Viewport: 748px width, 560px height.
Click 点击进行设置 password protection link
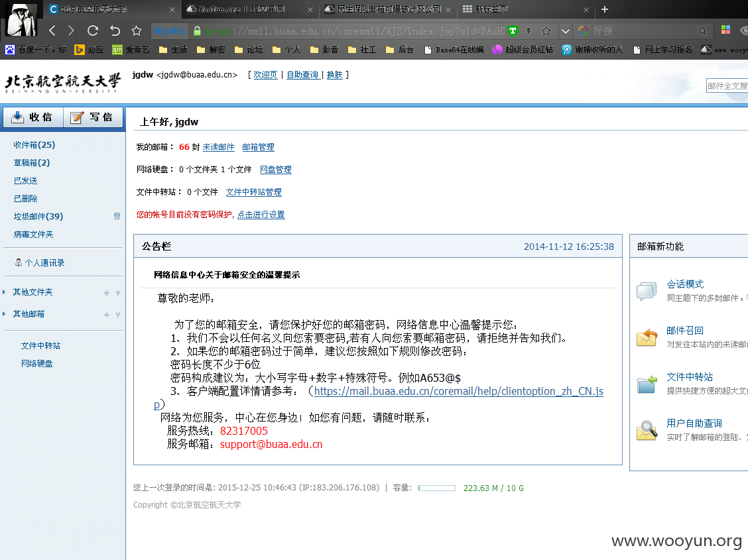tap(261, 215)
